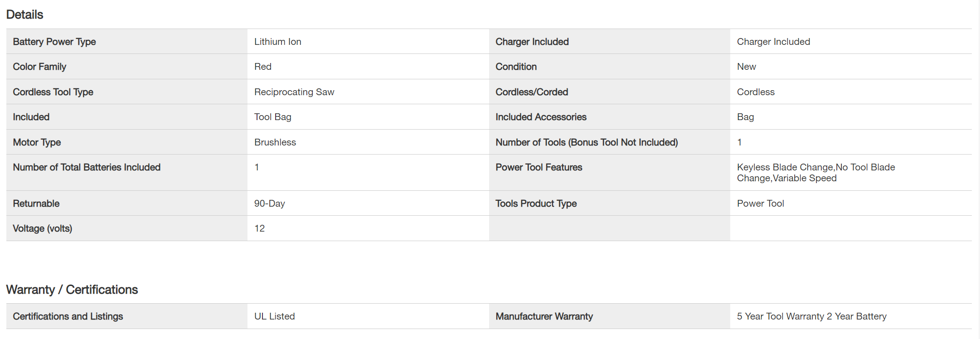Select the Condition label
The image size is (980, 339).
point(516,67)
